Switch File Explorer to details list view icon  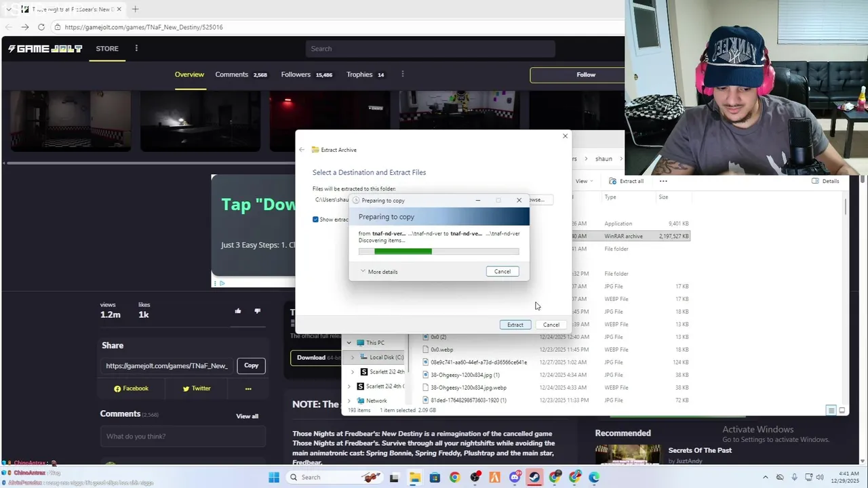point(831,410)
